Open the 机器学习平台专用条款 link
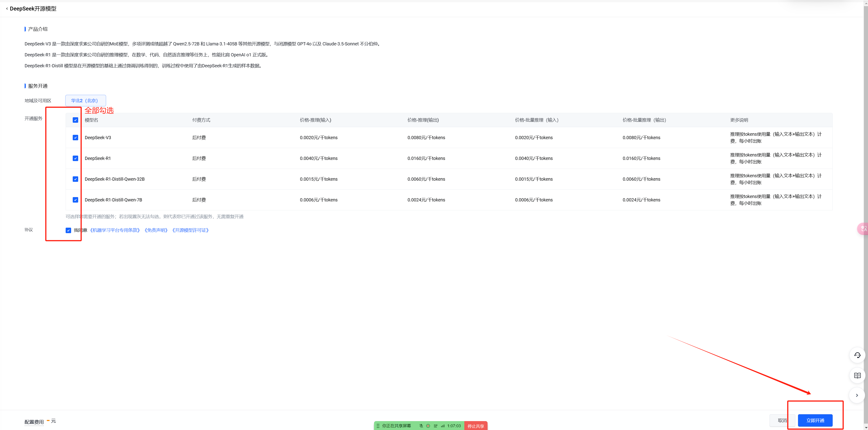This screenshot has height=430, width=868. pos(115,230)
